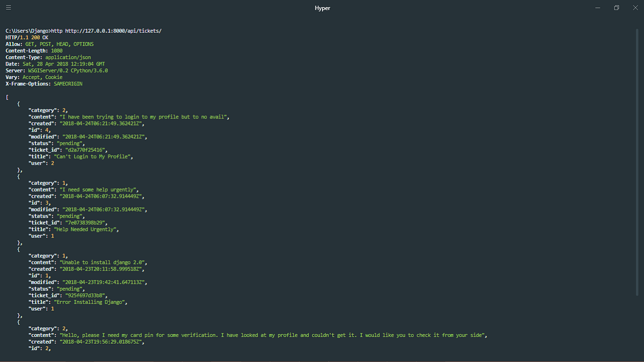Screen dimensions: 644x362
Task: Click the Content-Type application/json header value
Action: [x=68, y=57]
